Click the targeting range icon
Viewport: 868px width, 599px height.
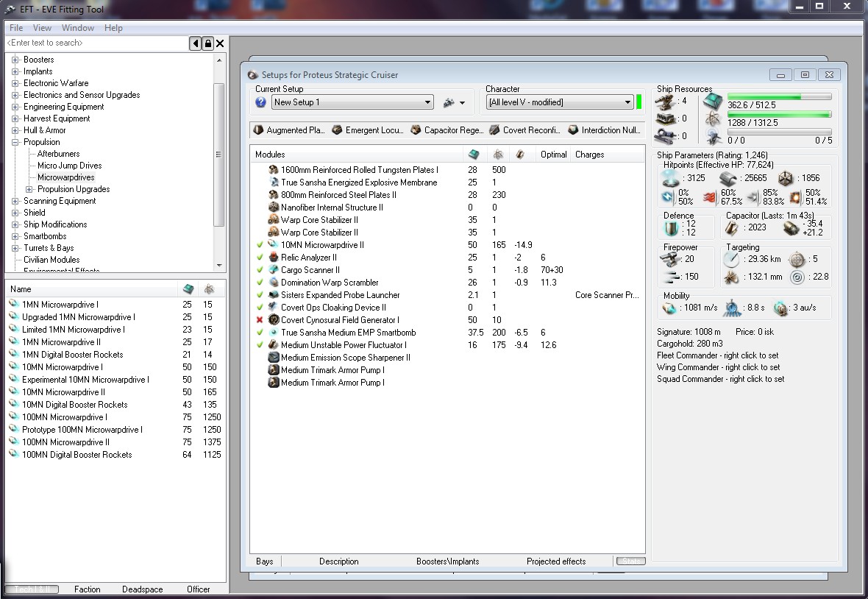click(x=731, y=259)
